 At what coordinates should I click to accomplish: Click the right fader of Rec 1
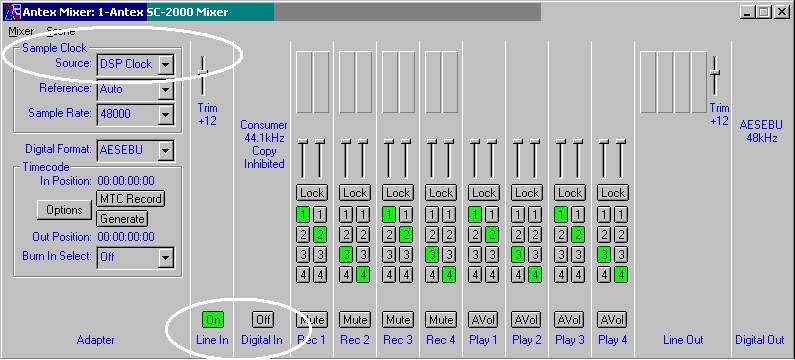point(320,158)
